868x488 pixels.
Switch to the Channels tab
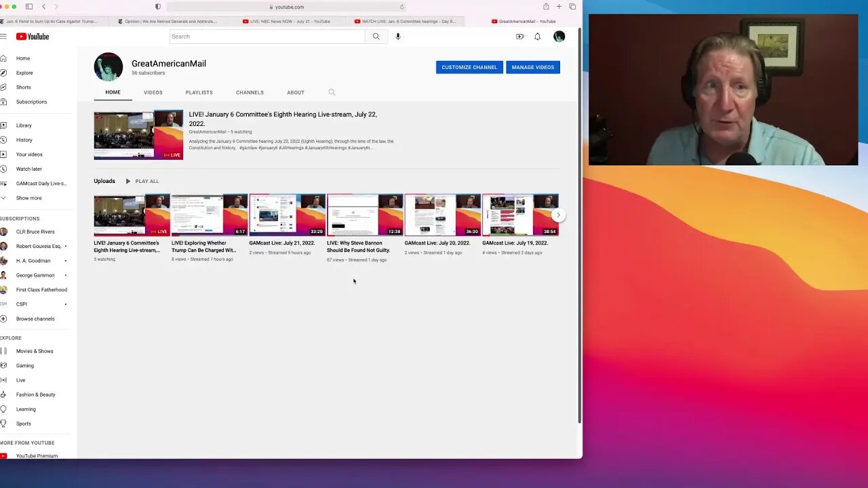pyautogui.click(x=250, y=92)
